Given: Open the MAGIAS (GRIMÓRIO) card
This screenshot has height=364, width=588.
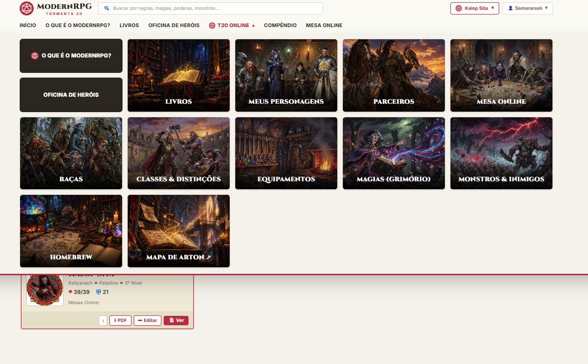Looking at the screenshot, I should point(394,153).
